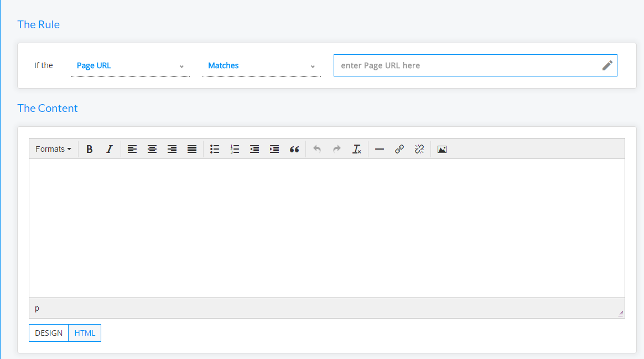Open the Formats dropdown menu
The height and width of the screenshot is (359, 644).
click(x=53, y=149)
